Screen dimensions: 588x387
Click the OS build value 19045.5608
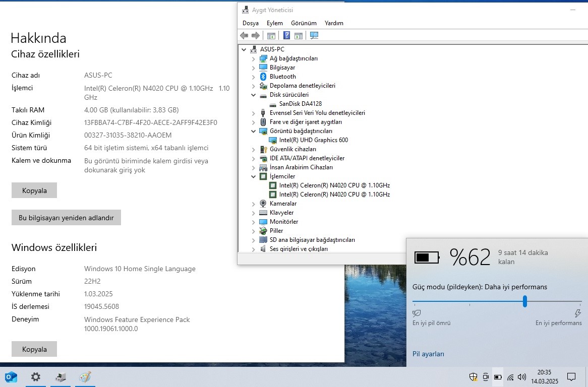click(102, 306)
